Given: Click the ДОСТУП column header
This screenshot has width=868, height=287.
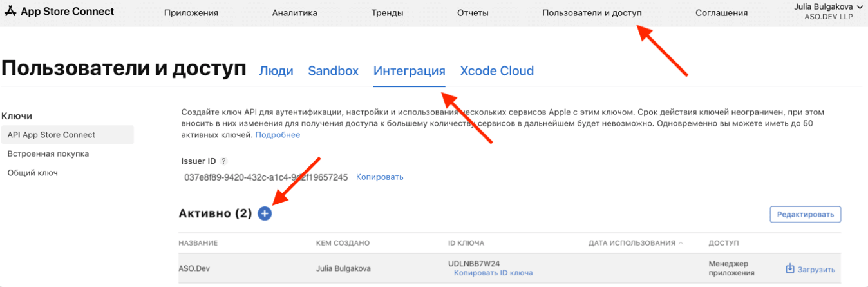Looking at the screenshot, I should pos(724,243).
